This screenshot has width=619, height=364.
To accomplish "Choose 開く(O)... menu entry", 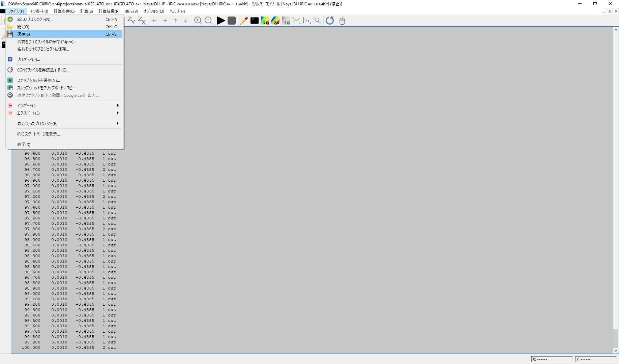I will [64, 27].
